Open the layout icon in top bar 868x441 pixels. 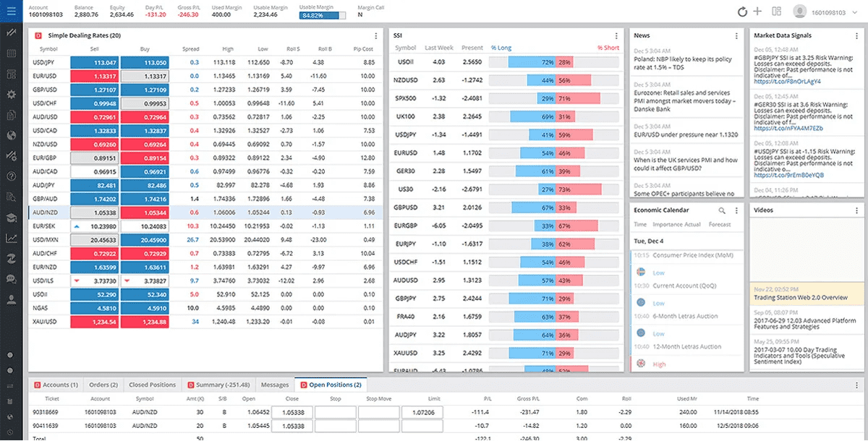click(x=777, y=12)
